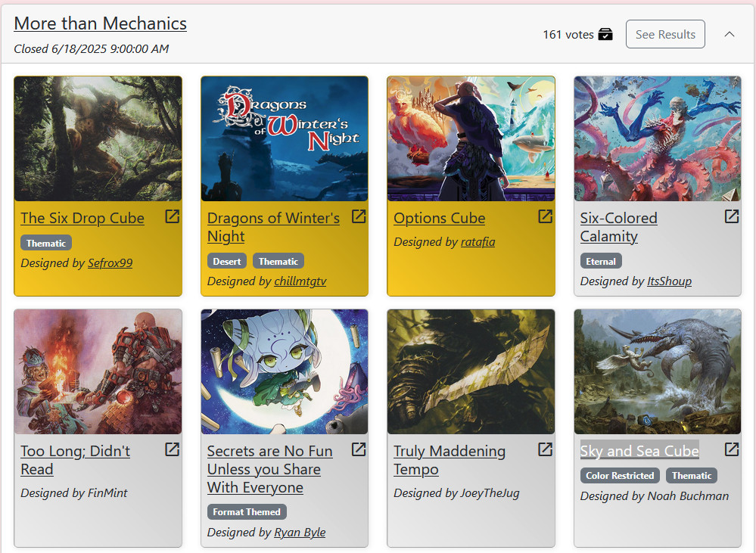756x553 pixels.
Task: Click Thematic tag on Sky and Sea Cube
Action: tap(692, 475)
